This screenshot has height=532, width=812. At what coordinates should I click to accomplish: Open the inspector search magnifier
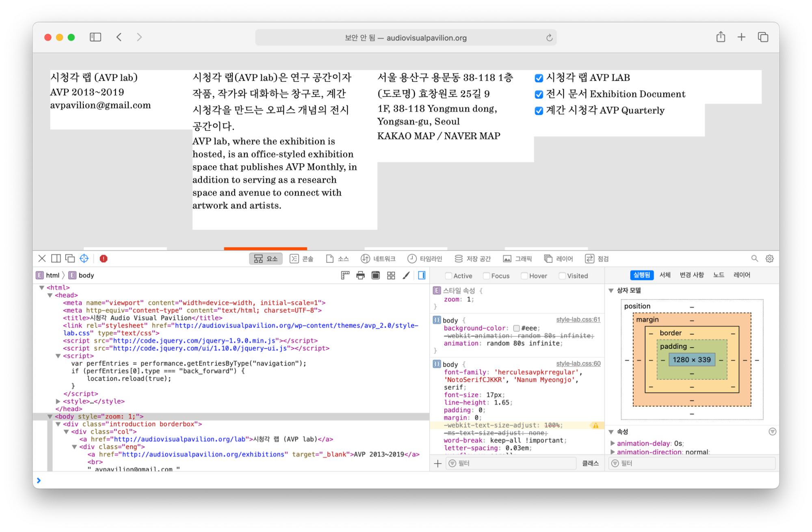[x=754, y=259]
